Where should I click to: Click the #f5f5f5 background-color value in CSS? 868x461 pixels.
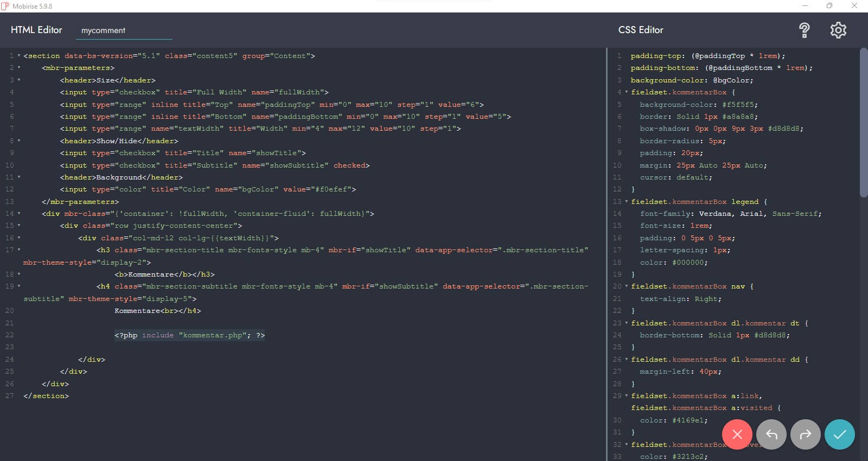point(739,105)
